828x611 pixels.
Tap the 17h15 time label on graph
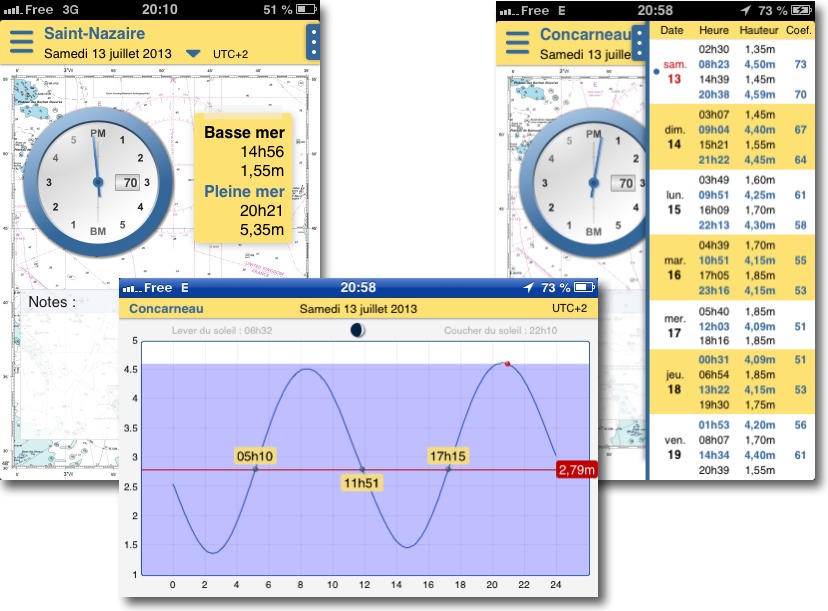[448, 455]
